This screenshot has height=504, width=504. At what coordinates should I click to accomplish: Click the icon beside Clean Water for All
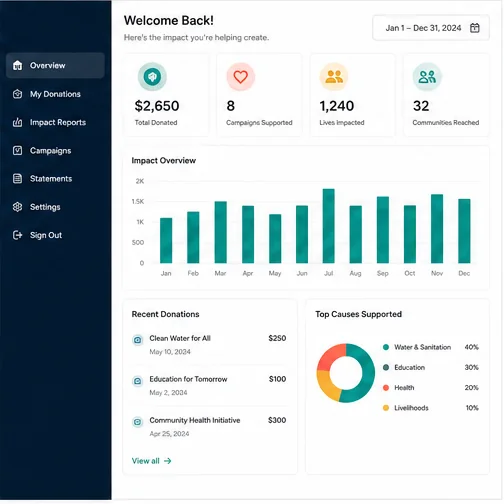pos(138,340)
